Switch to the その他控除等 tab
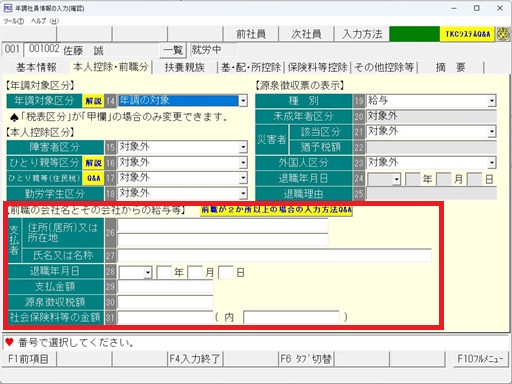Viewport: 512px width, 384px height. click(x=384, y=67)
